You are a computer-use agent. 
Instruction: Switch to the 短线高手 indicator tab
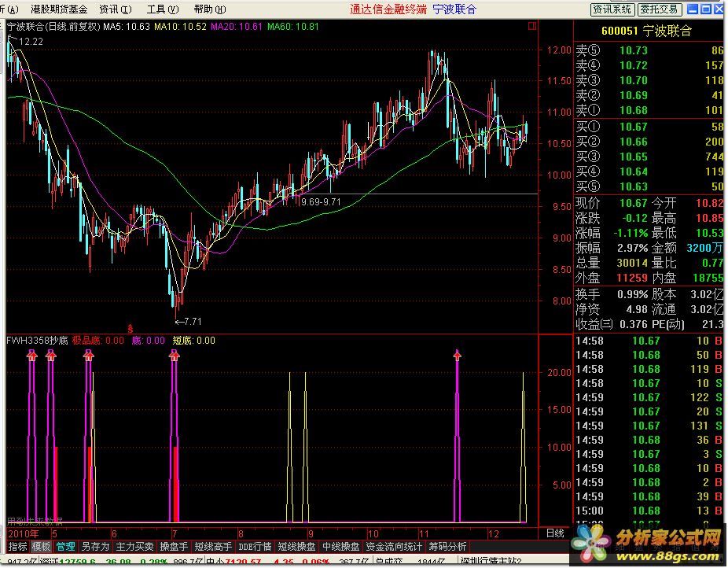coord(213,547)
